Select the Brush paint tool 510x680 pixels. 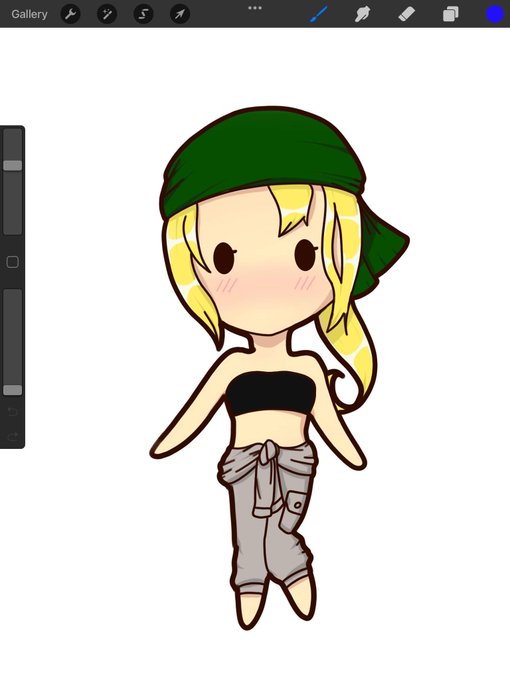click(319, 14)
